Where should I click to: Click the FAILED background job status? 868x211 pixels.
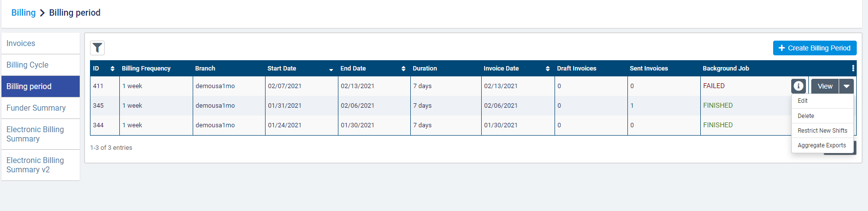coord(714,86)
